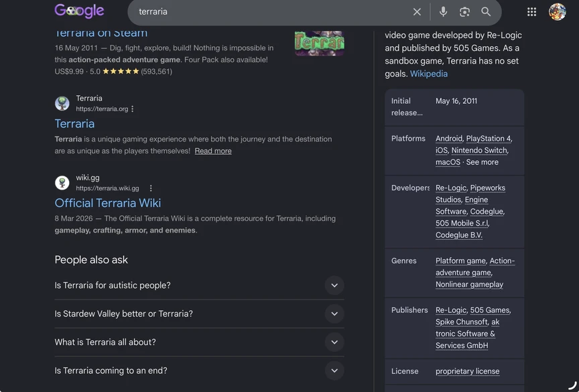Click the People also ask heading
Viewport: 579px width, 392px height.
(x=91, y=260)
